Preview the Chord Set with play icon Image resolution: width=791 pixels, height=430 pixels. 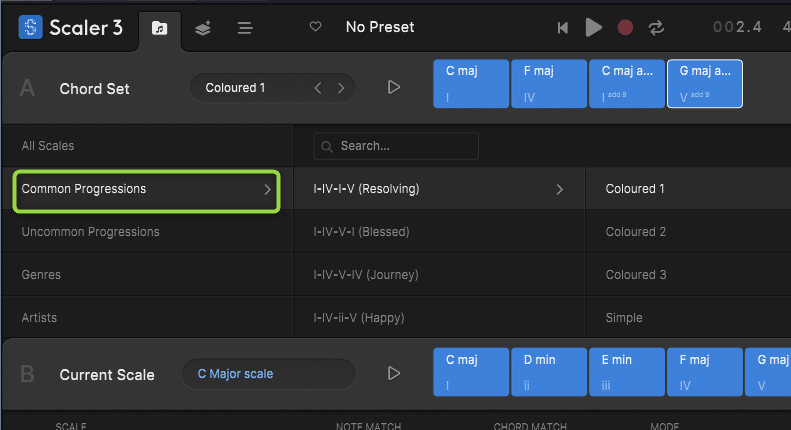[x=394, y=88]
